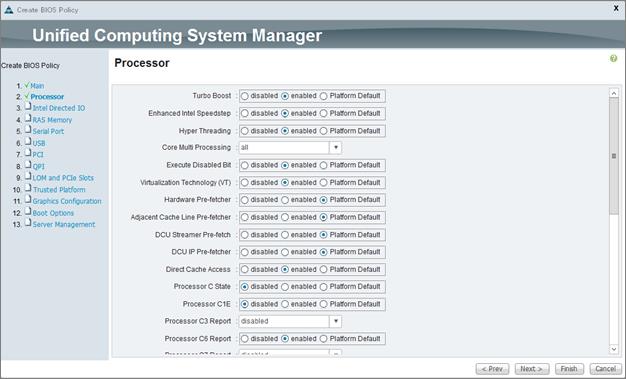
Task: Open the Processor step in wizard list
Action: coord(47,97)
